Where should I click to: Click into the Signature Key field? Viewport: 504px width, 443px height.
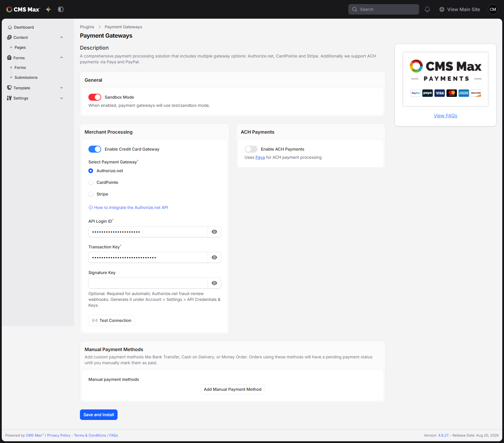[148, 283]
